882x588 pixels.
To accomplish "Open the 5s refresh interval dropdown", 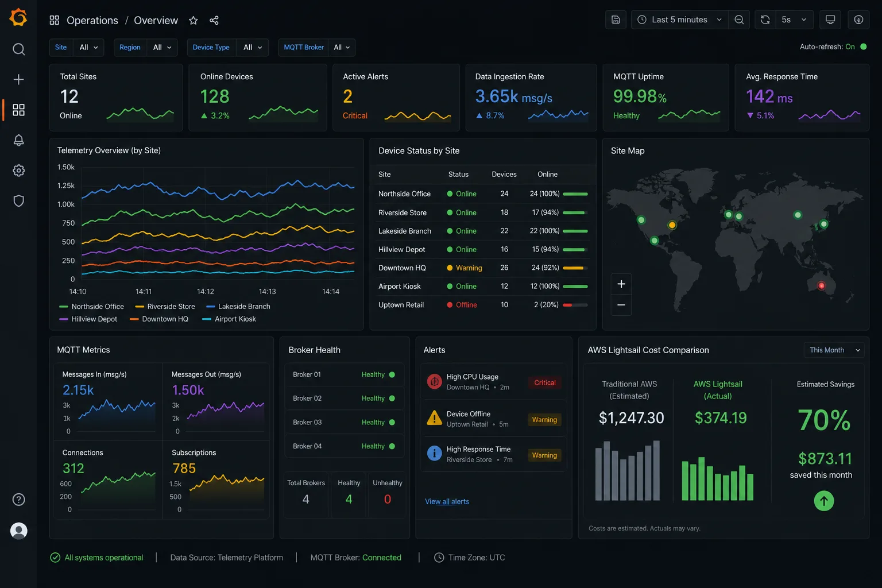I will point(795,20).
